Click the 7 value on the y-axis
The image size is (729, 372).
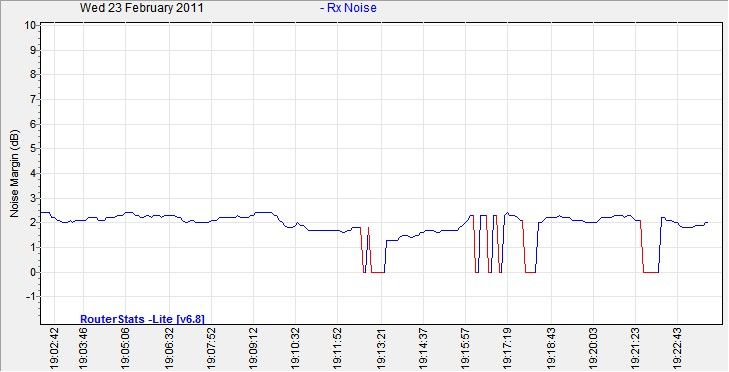pos(33,100)
